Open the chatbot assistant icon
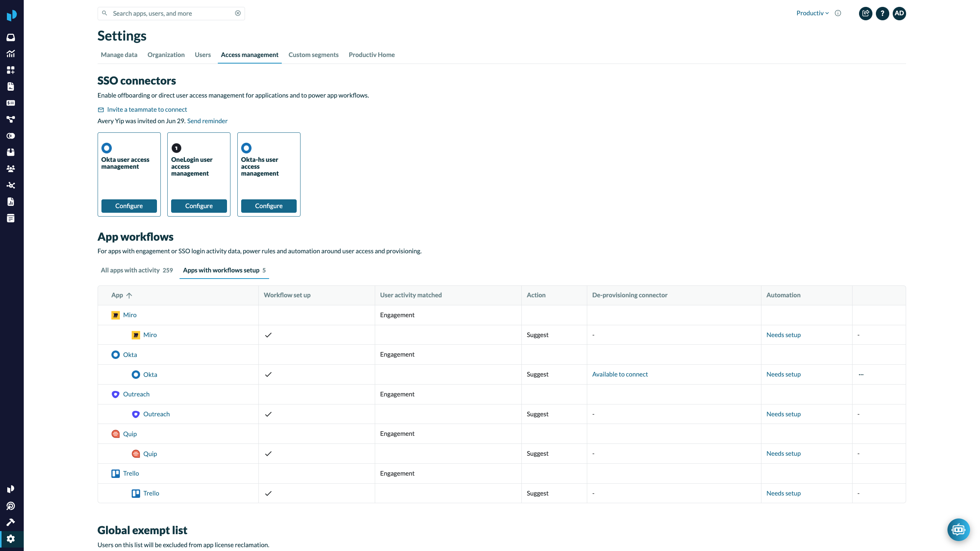The height and width of the screenshot is (551, 980). (x=958, y=530)
